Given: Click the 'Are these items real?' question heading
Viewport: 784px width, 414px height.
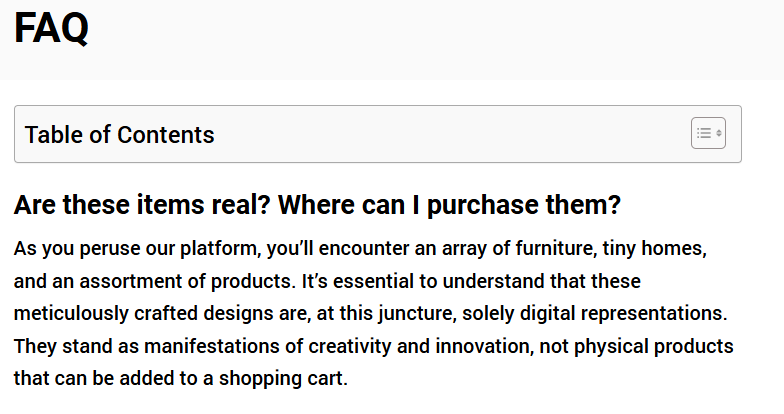Looking at the screenshot, I should click(142, 206).
